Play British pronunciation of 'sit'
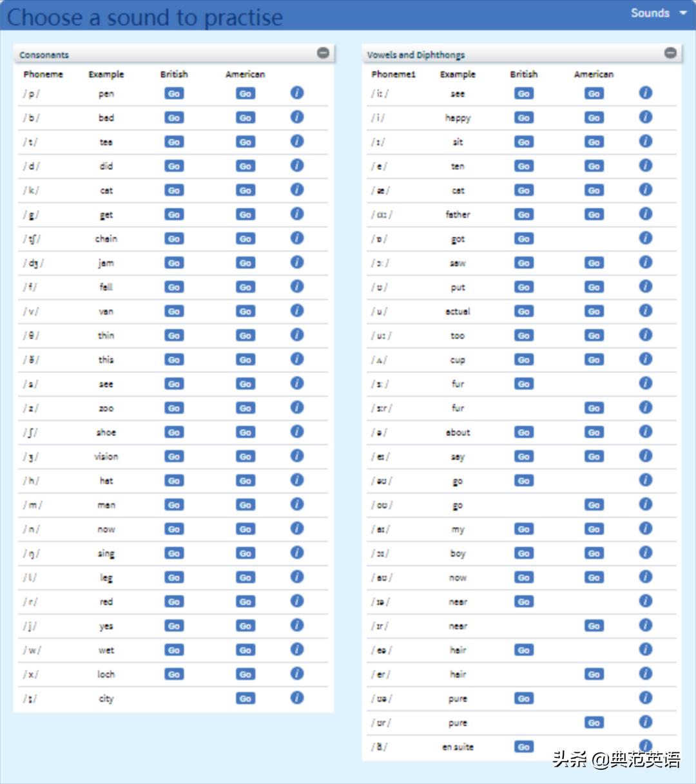 [524, 142]
